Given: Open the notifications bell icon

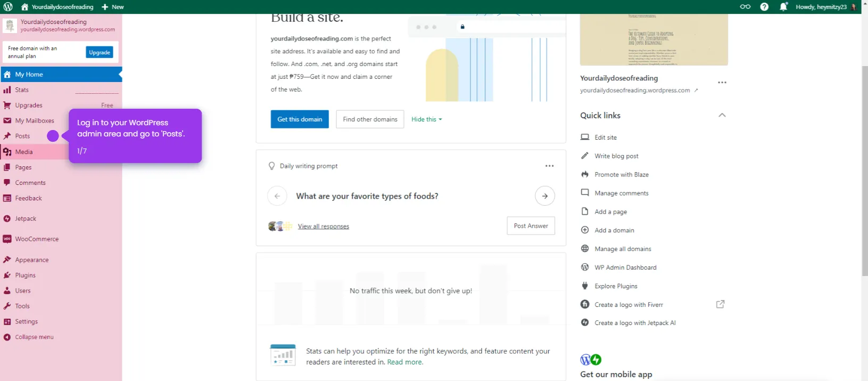Looking at the screenshot, I should [x=783, y=7].
